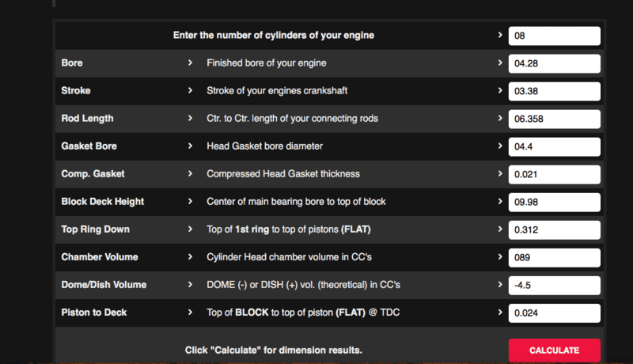The image size is (633, 364).
Task: Focus the Gasket Bore input with 04.4
Action: pos(554,146)
